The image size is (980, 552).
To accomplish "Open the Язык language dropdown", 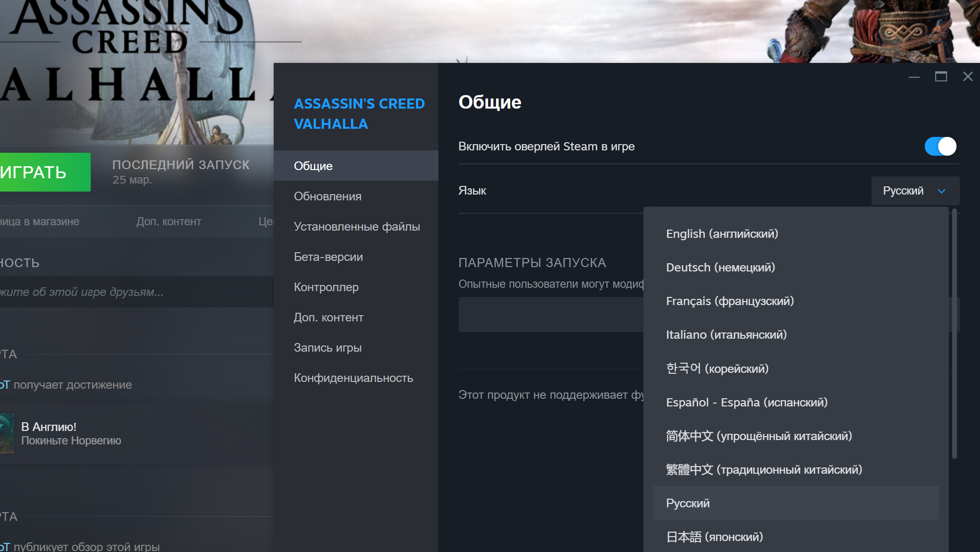I will click(915, 191).
